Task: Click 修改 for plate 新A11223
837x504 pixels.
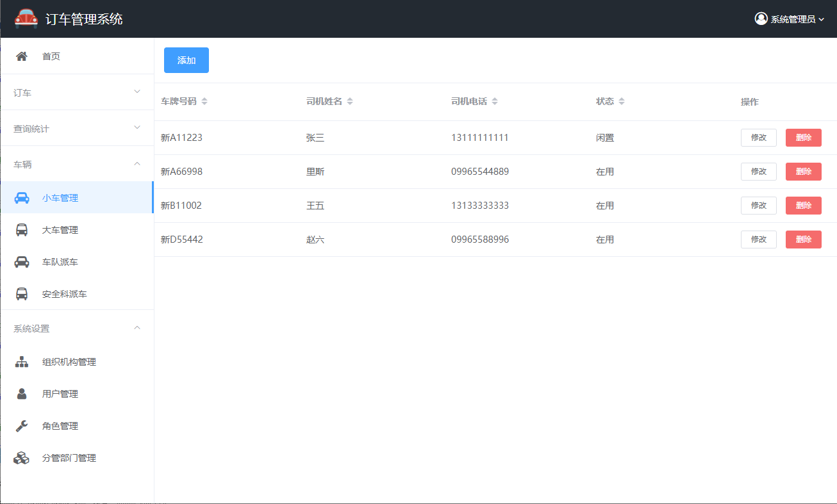Action: pos(758,138)
